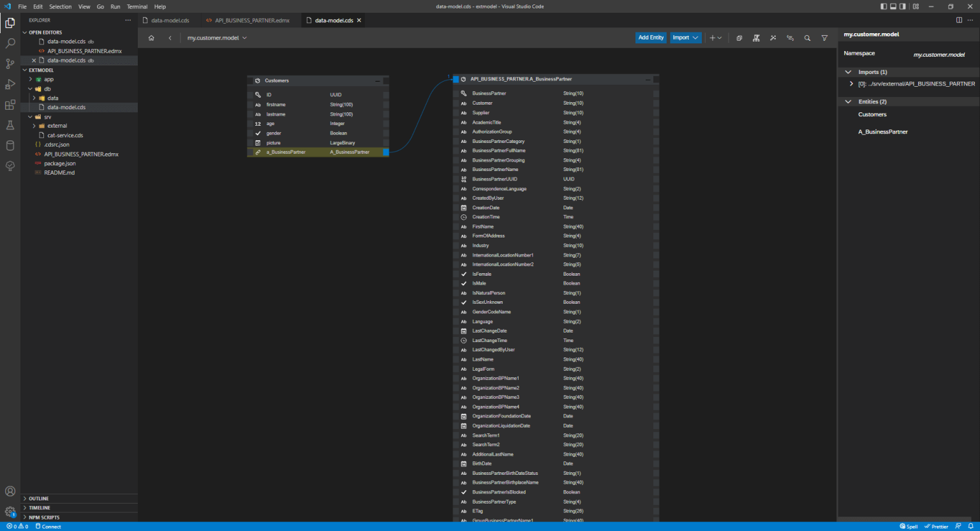Activate the filter icon in the modeler toolbar
The width and height of the screenshot is (980, 531).
click(x=824, y=38)
